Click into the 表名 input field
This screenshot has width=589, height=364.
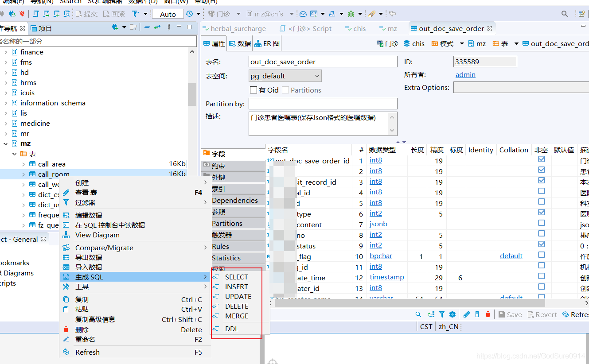(323, 62)
